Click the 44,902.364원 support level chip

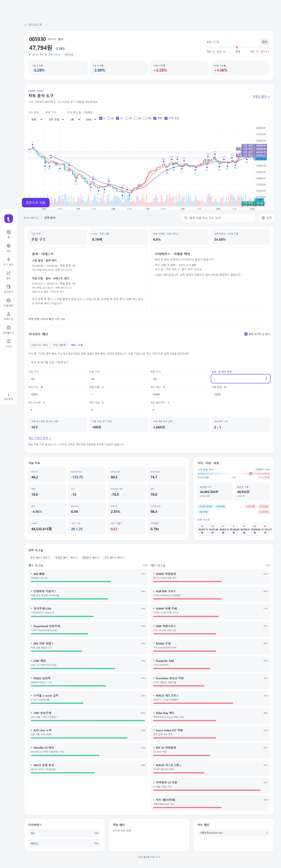pyautogui.click(x=205, y=506)
